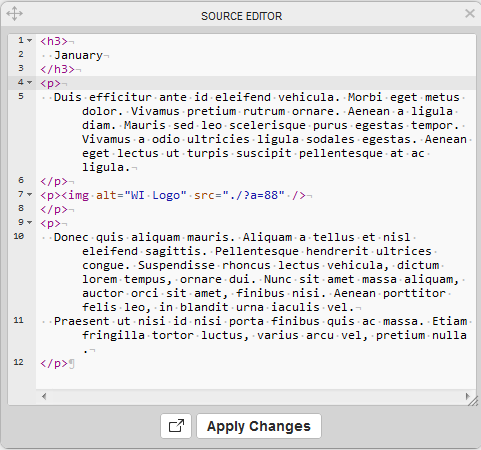Select line number 5 in gutter

coord(21,96)
